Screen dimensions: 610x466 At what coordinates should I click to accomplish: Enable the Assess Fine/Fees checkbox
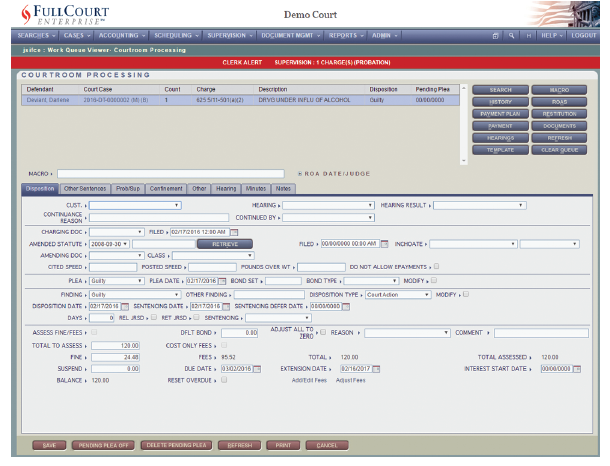[x=94, y=332]
